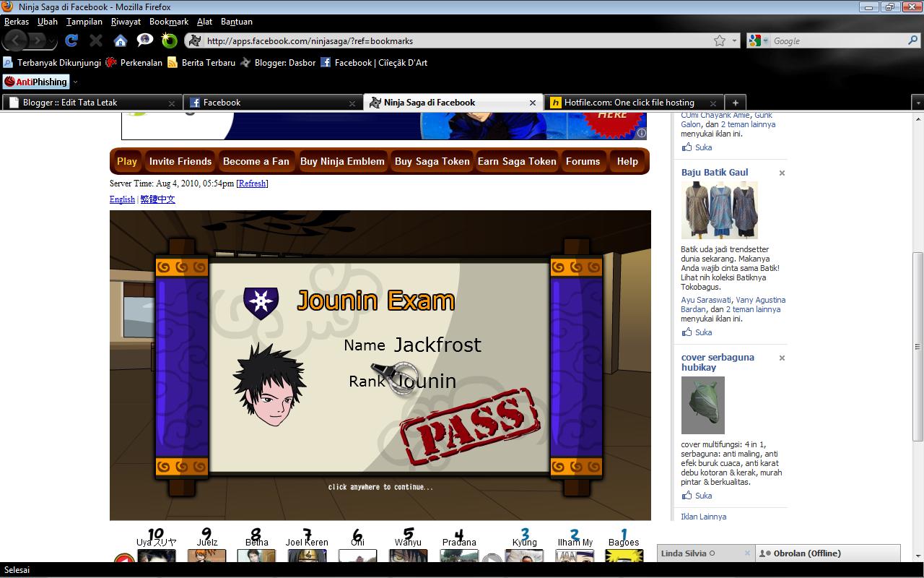
Task: Open the Facebook Cileçak D'Art bookmark
Action: pos(374,63)
